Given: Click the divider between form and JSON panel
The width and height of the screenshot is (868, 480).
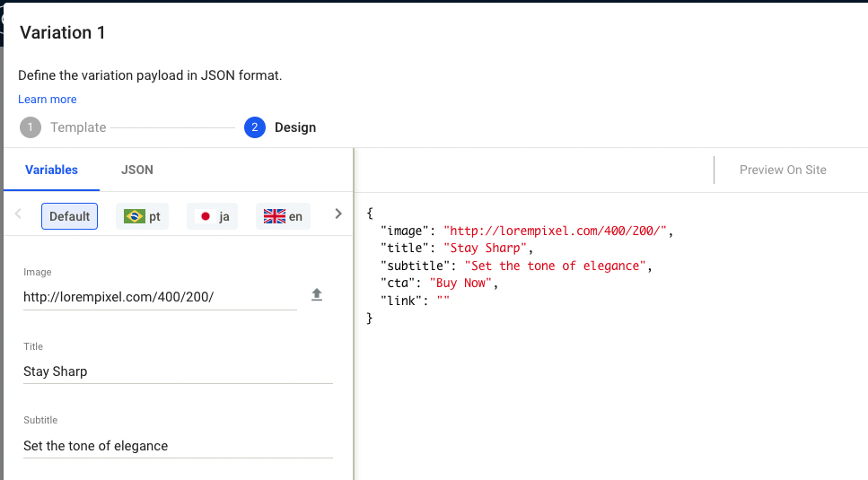Looking at the screenshot, I should 355,314.
